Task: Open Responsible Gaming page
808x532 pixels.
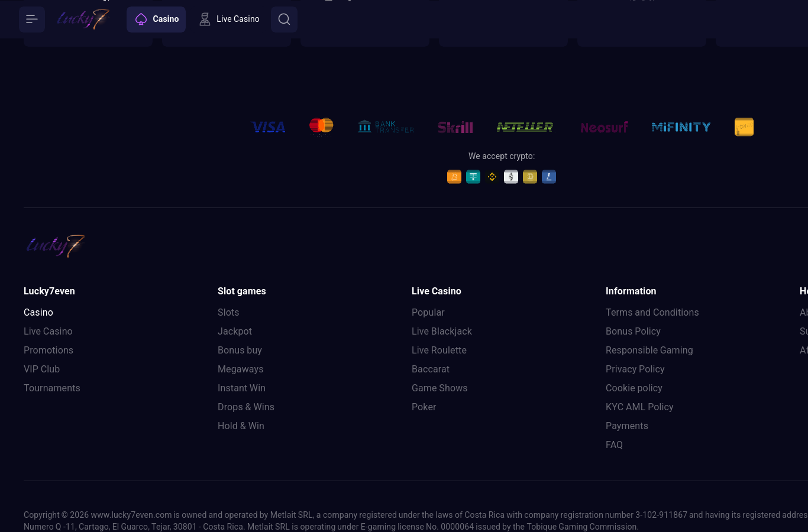Action: pyautogui.click(x=649, y=350)
